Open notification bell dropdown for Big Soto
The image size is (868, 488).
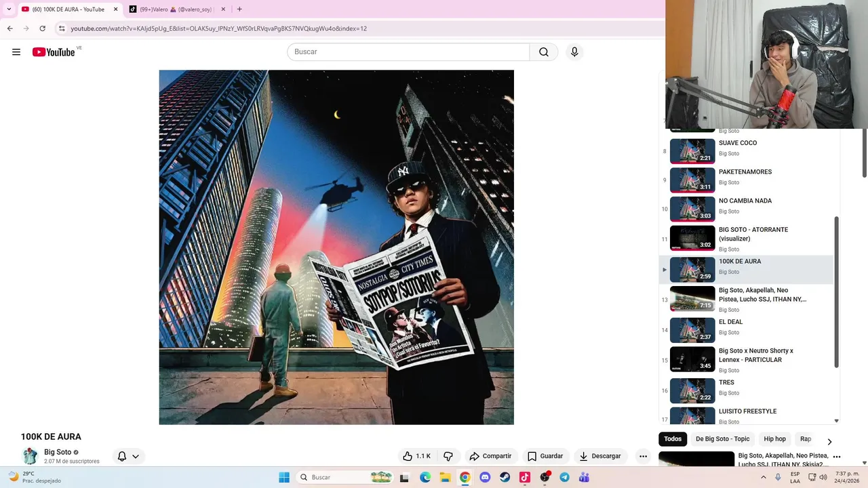click(128, 456)
